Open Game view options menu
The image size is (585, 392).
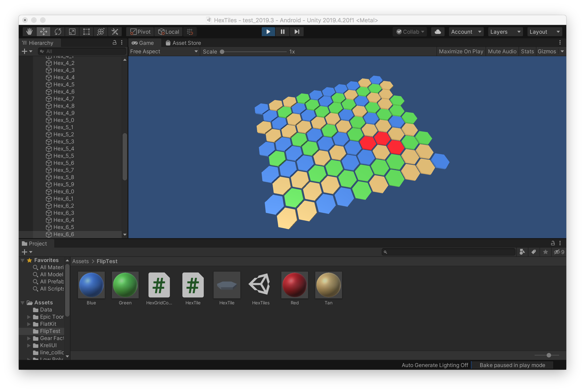[560, 43]
